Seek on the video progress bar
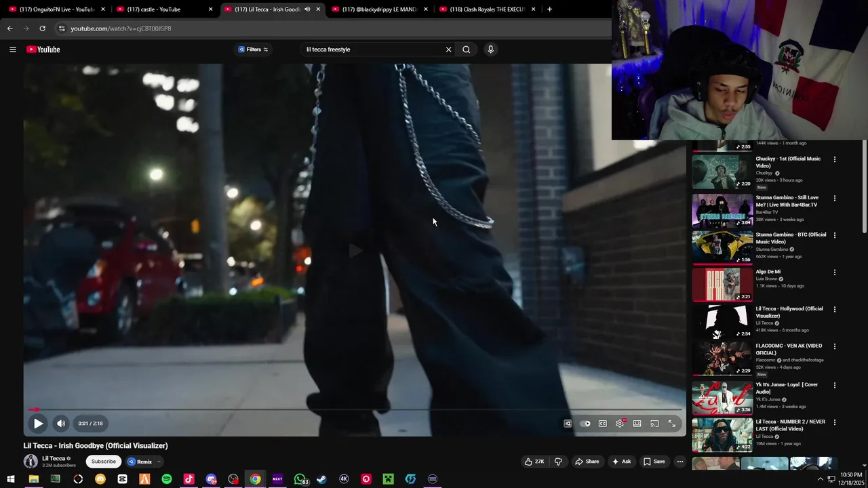Screen dimensions: 868x488 coord(355,409)
